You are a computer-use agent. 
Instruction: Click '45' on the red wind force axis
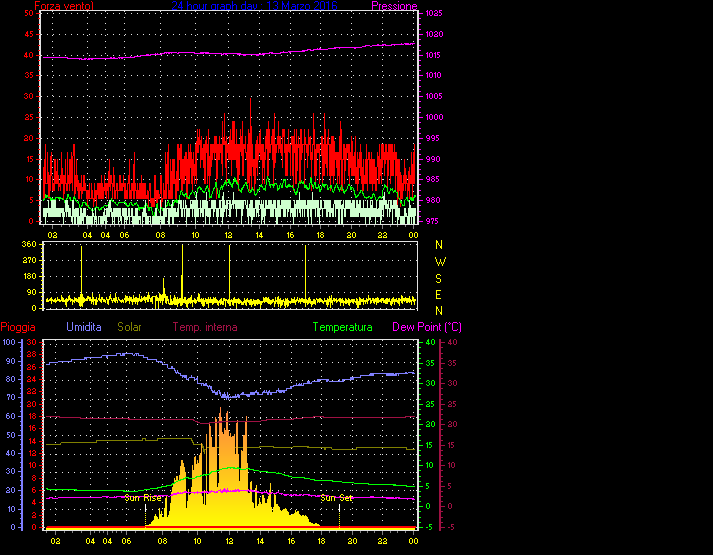(29, 34)
